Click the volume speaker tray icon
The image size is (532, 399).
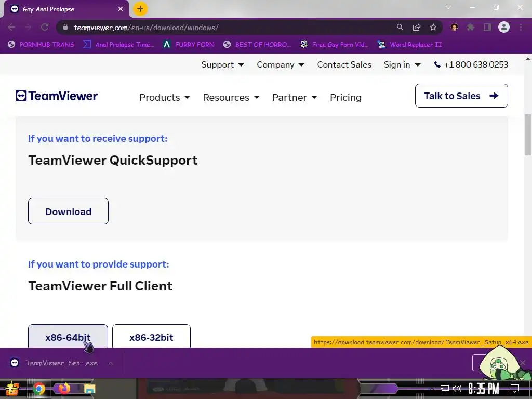457,389
